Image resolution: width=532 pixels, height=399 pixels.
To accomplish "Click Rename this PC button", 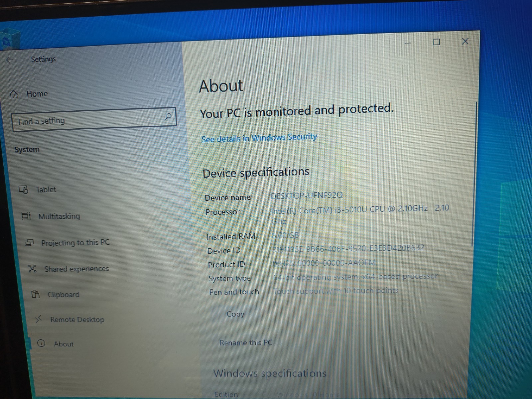I will (x=246, y=342).
